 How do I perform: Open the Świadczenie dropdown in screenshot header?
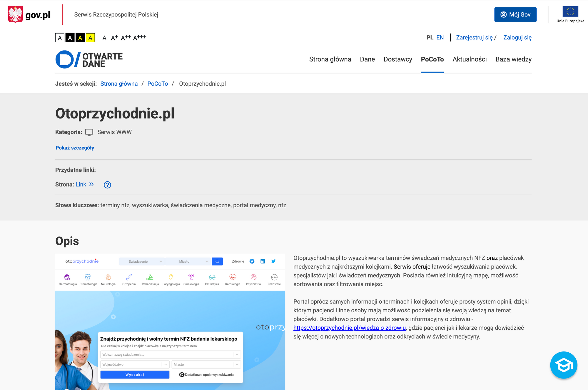[142, 261]
